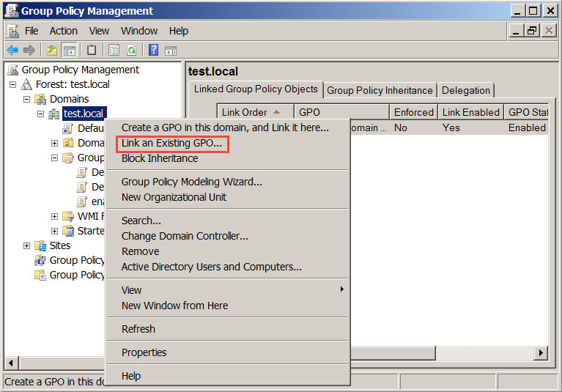Image resolution: width=562 pixels, height=392 pixels.
Task: Expand the Sites tree node
Action: (26, 245)
